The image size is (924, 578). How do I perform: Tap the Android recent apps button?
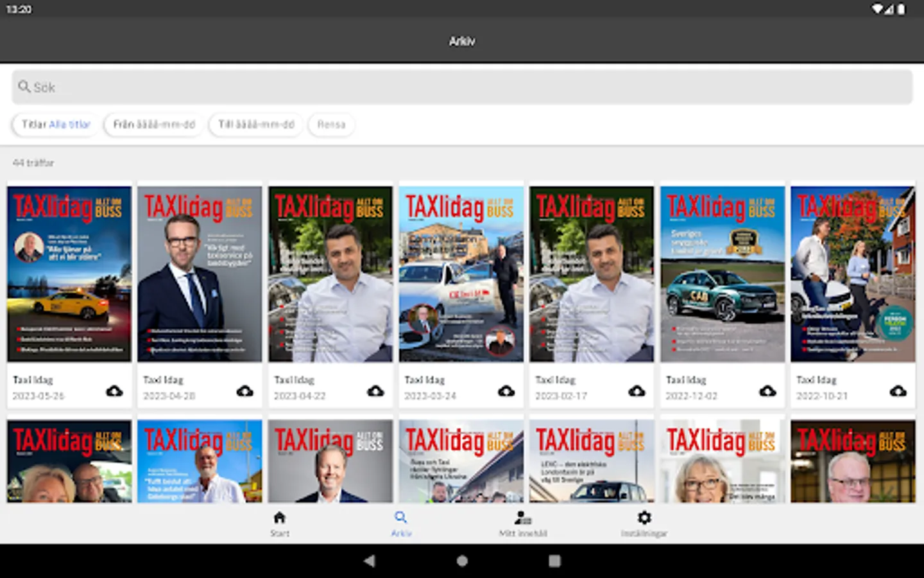554,561
